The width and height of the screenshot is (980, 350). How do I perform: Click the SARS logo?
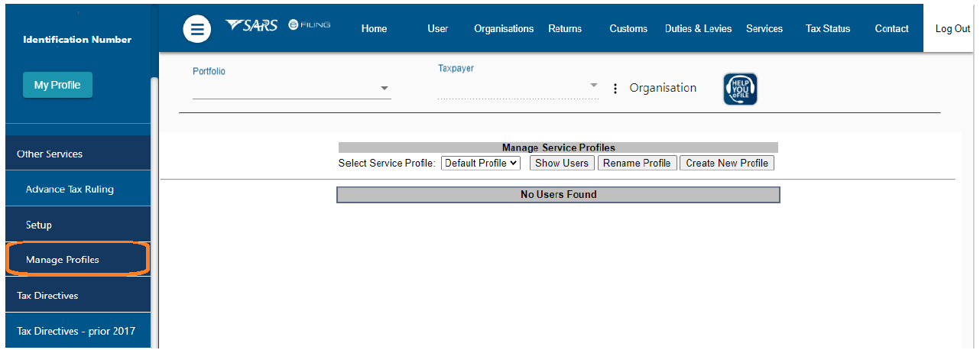pos(251,25)
